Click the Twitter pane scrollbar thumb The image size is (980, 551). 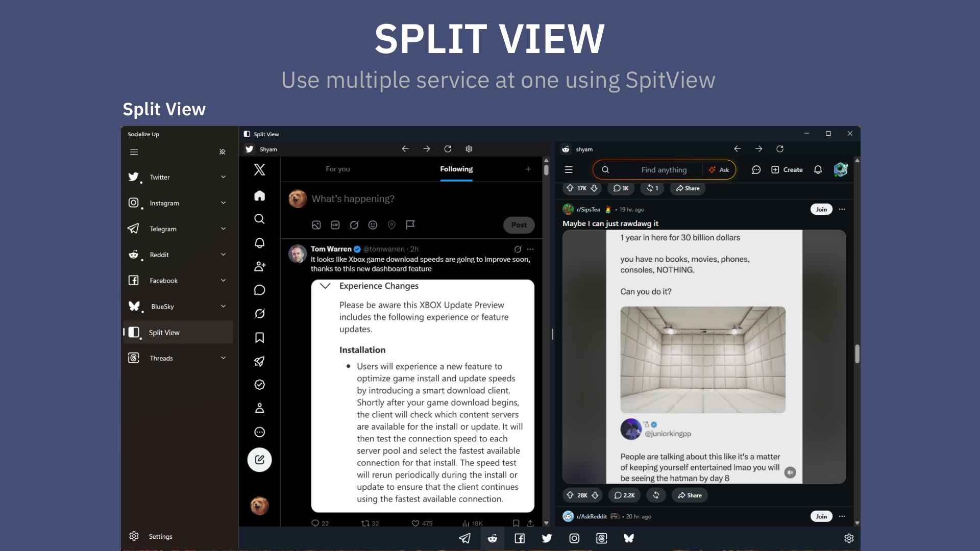(x=546, y=170)
